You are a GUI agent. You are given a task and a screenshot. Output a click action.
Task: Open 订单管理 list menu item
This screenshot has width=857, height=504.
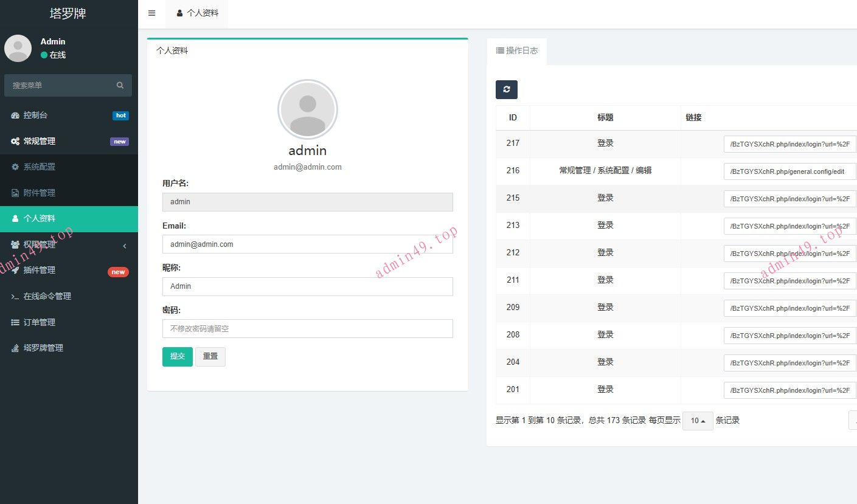coord(39,322)
